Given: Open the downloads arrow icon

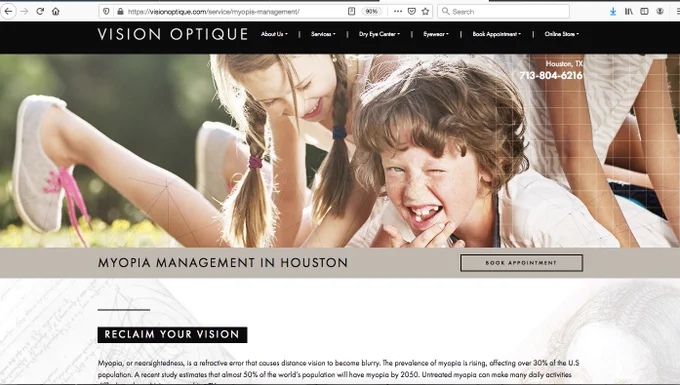Looking at the screenshot, I should (613, 12).
